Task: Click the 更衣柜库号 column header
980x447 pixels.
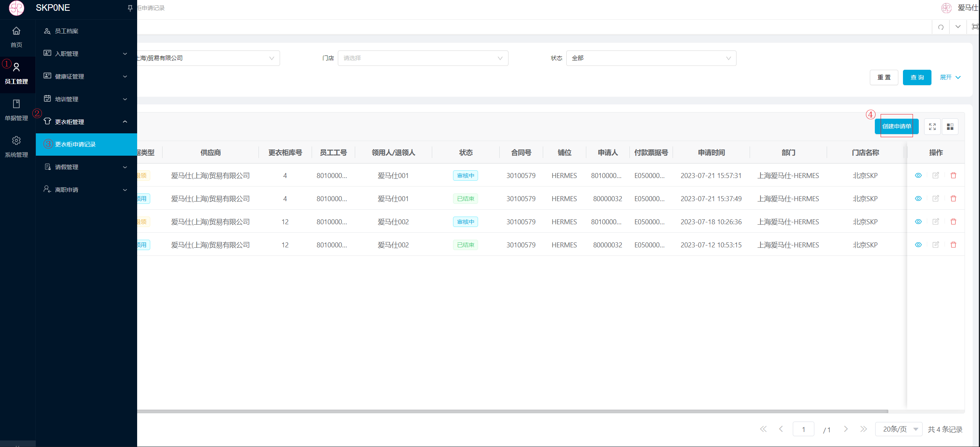Action: (285, 153)
